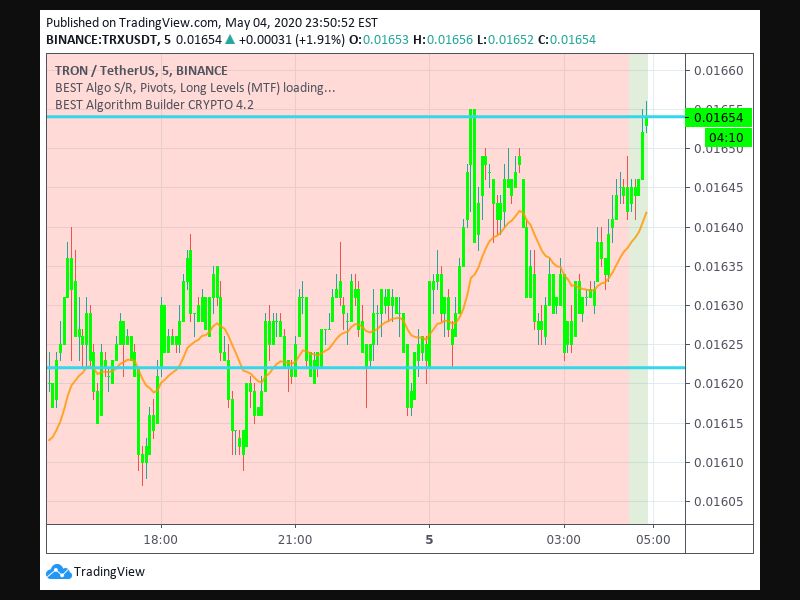Click the TradingView cloud logo icon
This screenshot has width=800, height=600.
(x=58, y=571)
